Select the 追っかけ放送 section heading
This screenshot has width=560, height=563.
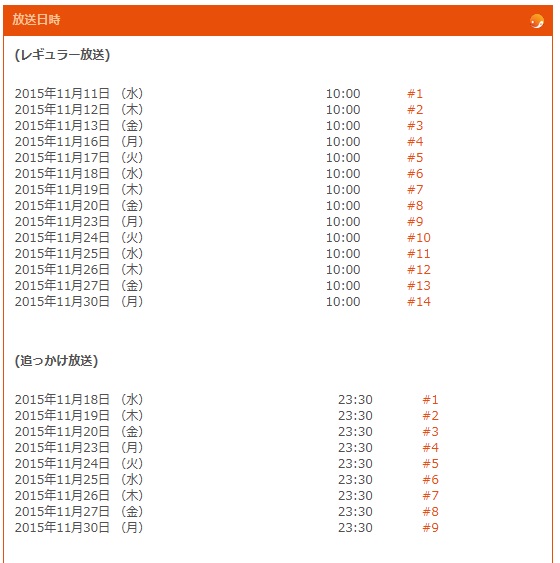(x=56, y=360)
